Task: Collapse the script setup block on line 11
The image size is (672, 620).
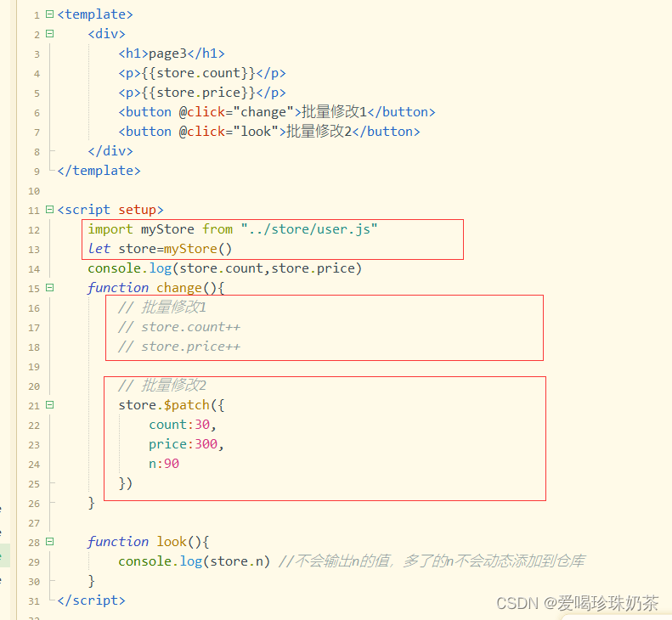Action: tap(50, 210)
